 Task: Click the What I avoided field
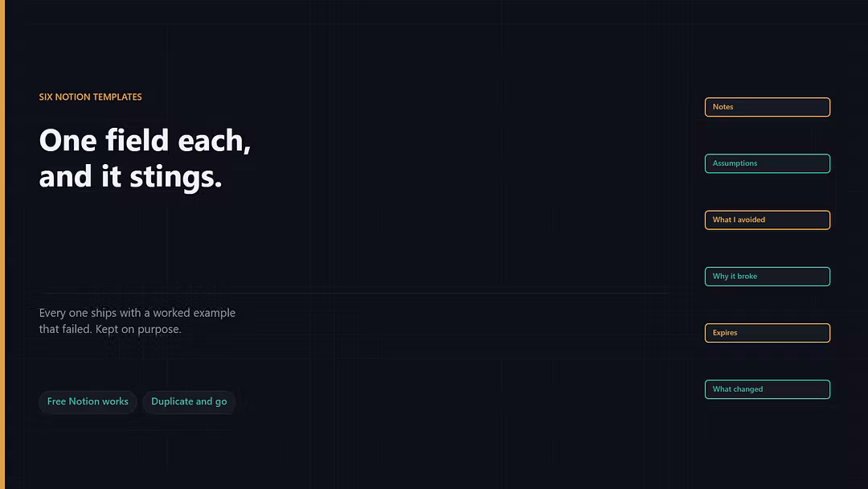click(x=768, y=220)
